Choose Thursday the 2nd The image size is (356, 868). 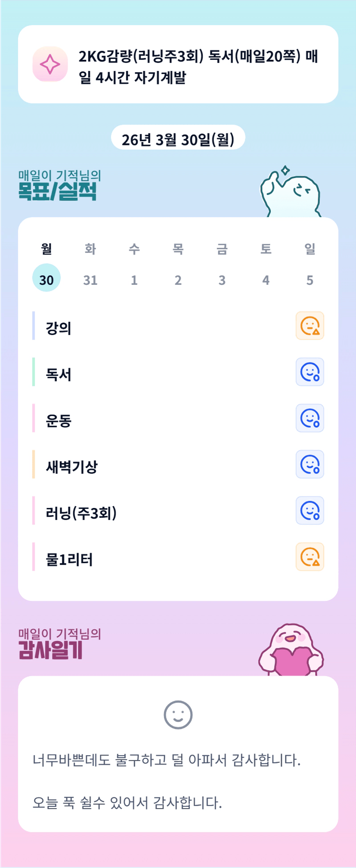pos(178,280)
